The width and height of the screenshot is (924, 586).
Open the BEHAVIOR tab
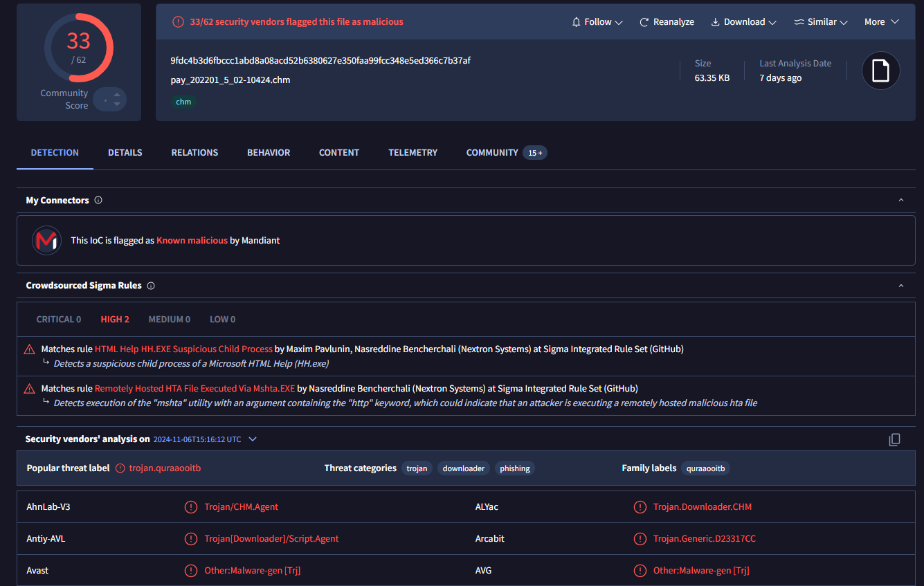pyautogui.click(x=269, y=153)
